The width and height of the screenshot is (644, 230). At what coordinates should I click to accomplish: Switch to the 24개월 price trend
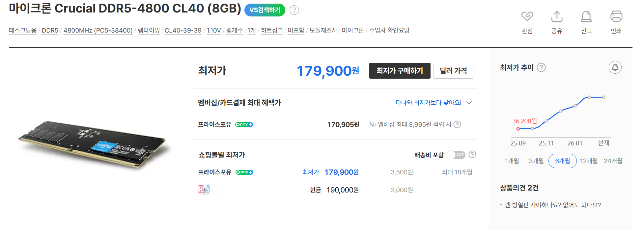tap(613, 161)
